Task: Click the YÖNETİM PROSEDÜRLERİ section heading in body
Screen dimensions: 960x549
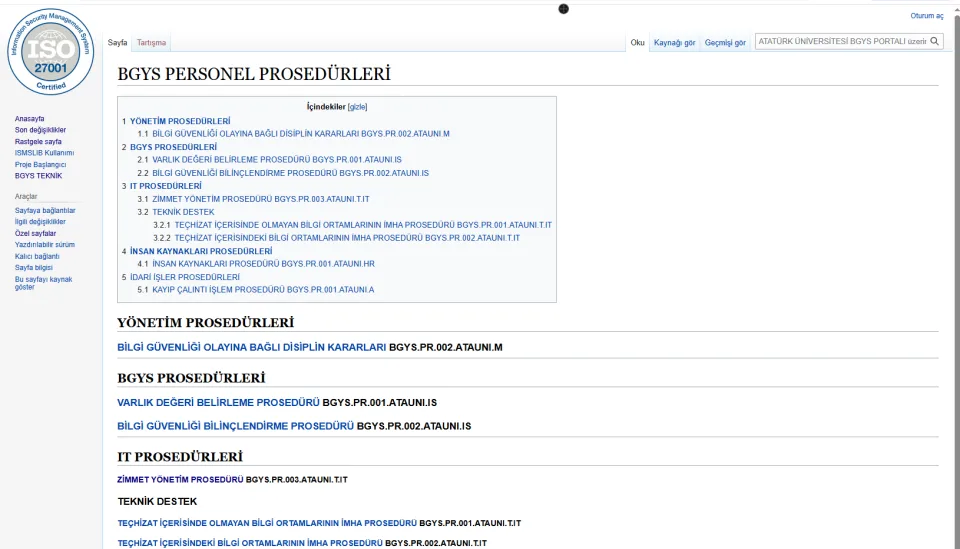Action: tap(205, 323)
